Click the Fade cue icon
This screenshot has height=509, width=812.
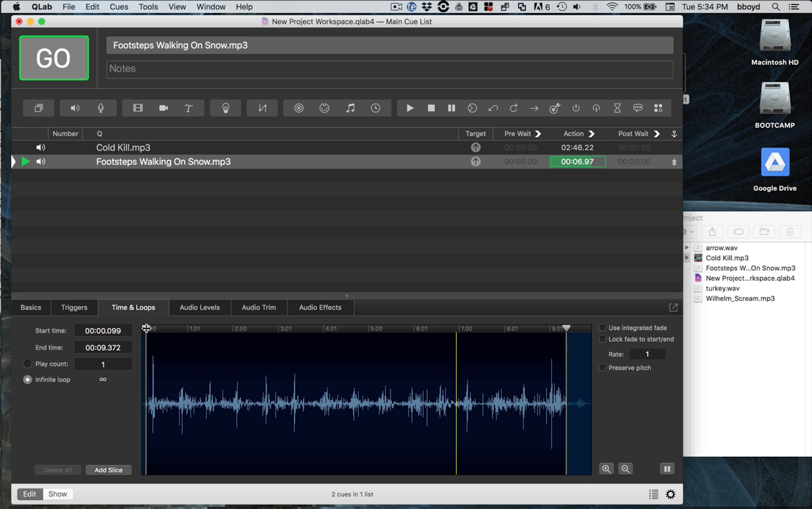[262, 108]
